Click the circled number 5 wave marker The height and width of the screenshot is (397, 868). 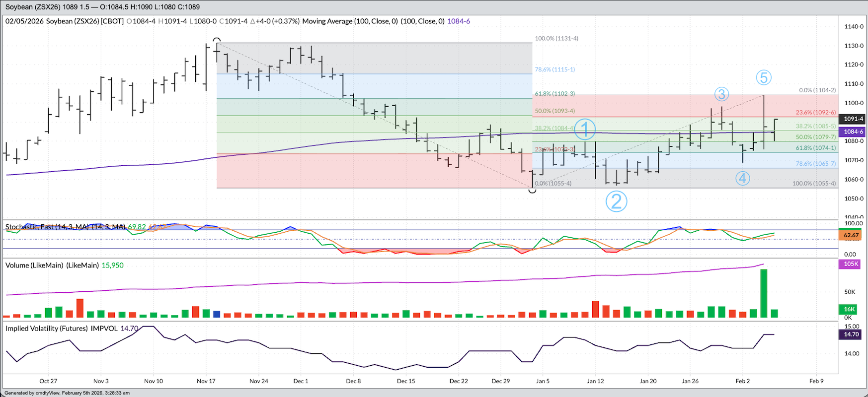(x=763, y=77)
